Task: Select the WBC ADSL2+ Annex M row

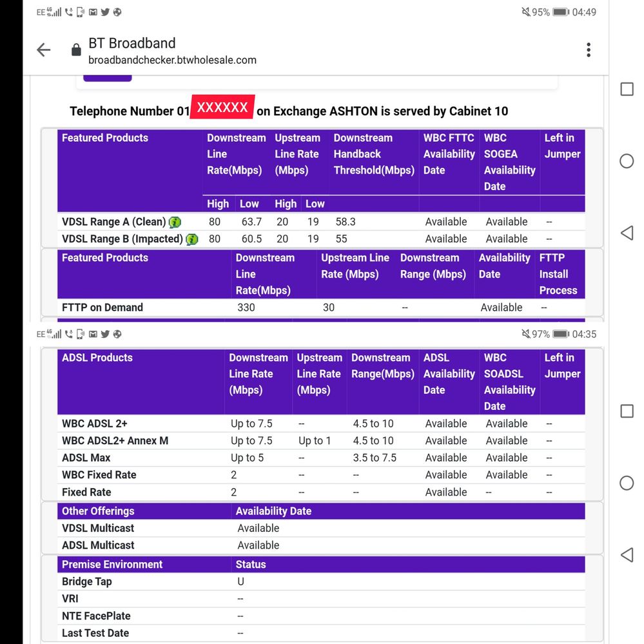Action: click(x=115, y=441)
